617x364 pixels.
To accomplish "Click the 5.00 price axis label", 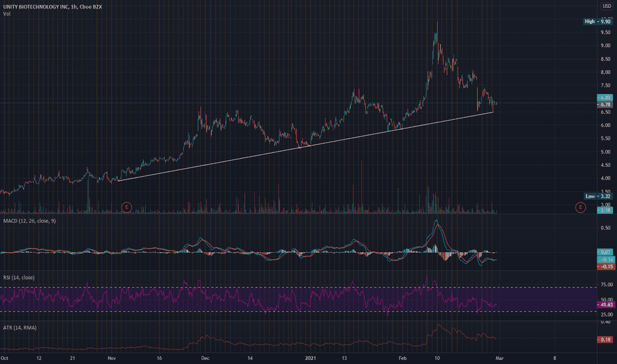I will (x=605, y=152).
